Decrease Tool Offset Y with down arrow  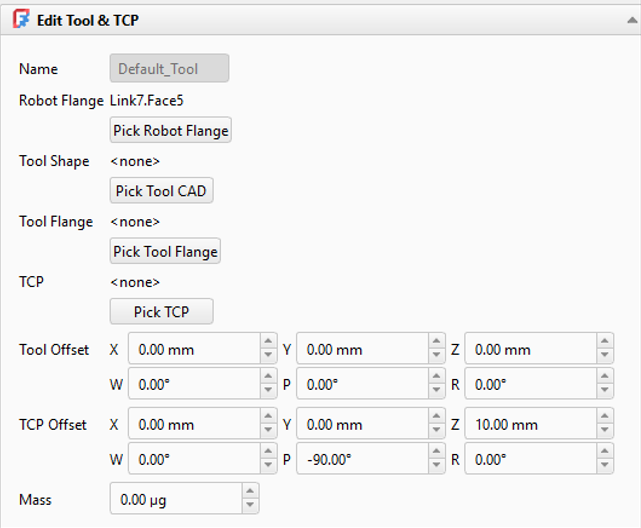tap(436, 355)
